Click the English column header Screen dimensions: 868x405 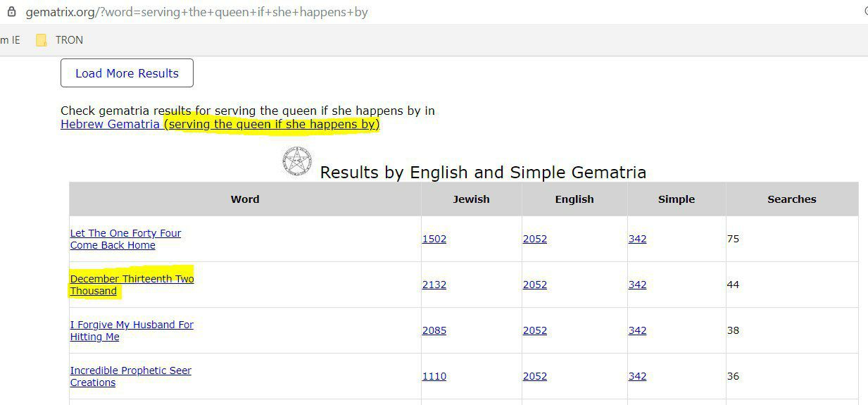click(574, 199)
